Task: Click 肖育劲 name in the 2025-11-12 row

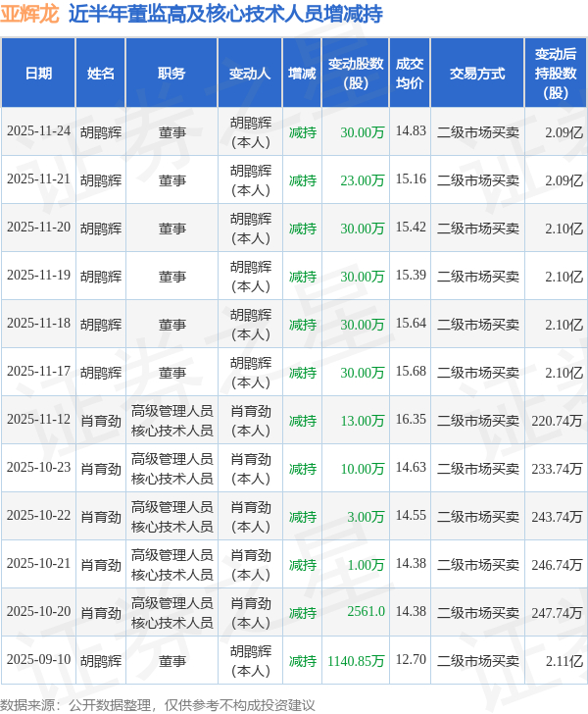Action: point(101,421)
